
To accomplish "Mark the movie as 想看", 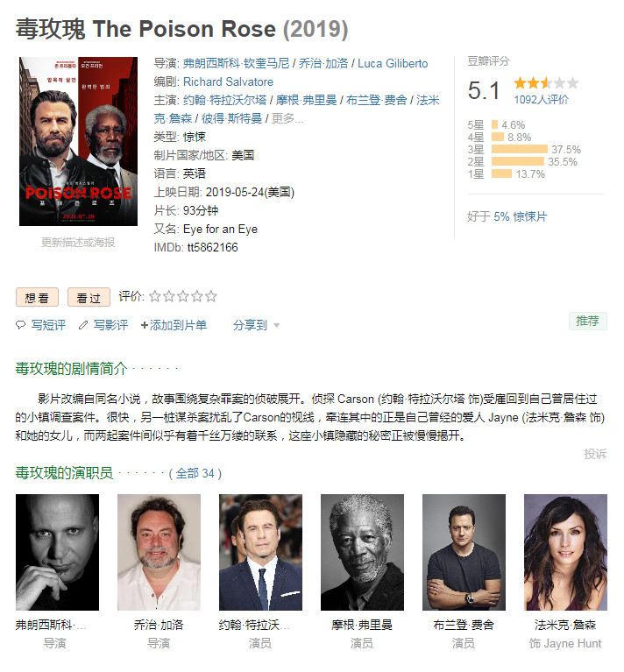I will coord(37,297).
